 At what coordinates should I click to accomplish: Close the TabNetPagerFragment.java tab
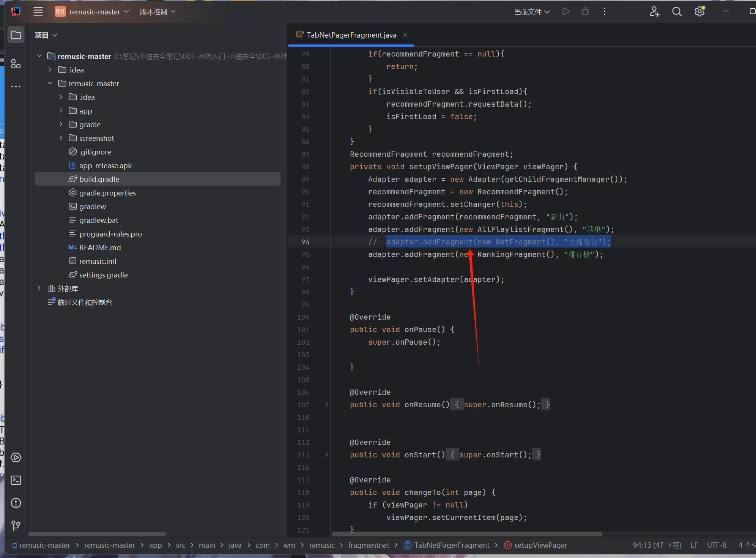(405, 35)
